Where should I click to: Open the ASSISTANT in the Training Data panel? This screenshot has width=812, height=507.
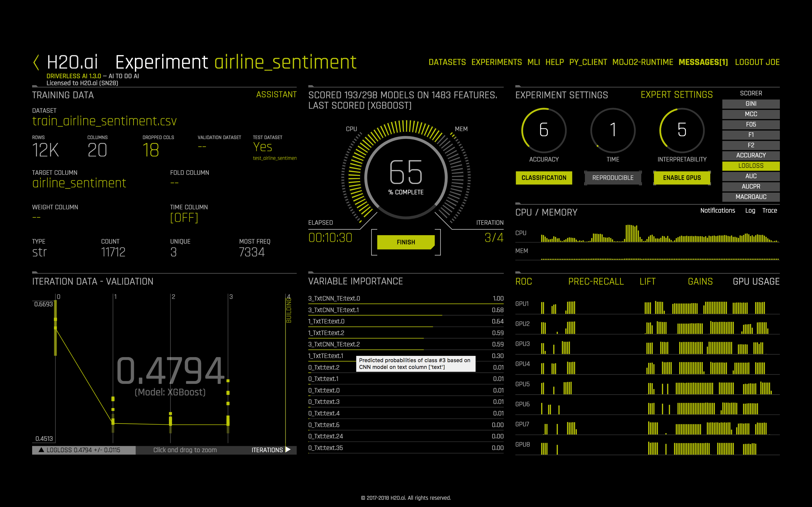click(276, 94)
